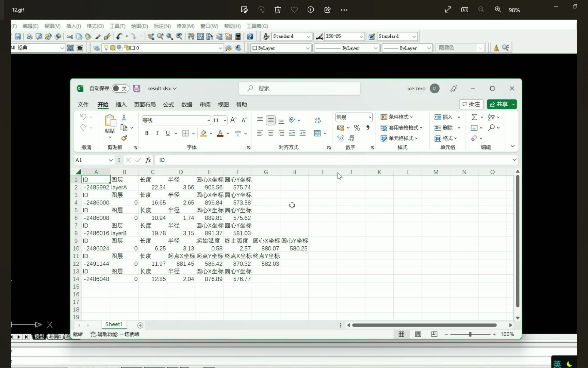Click the 套用表格格式 button
The width and height of the screenshot is (588, 368).
pos(402,127)
